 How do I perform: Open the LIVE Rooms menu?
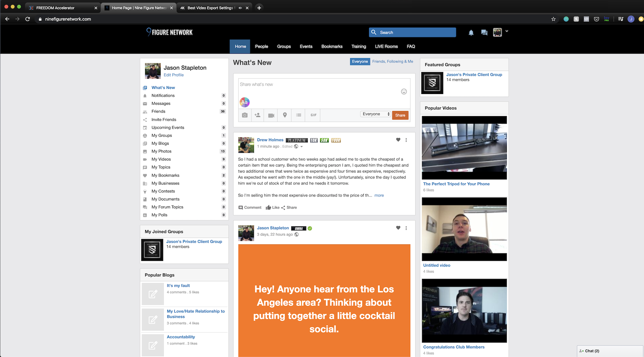pos(386,46)
